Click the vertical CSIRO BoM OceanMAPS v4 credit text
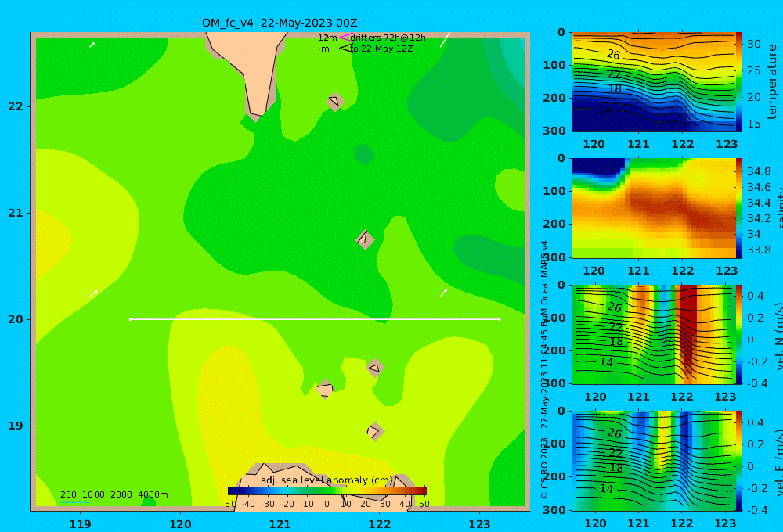Image resolution: width=783 pixels, height=532 pixels. (x=544, y=369)
